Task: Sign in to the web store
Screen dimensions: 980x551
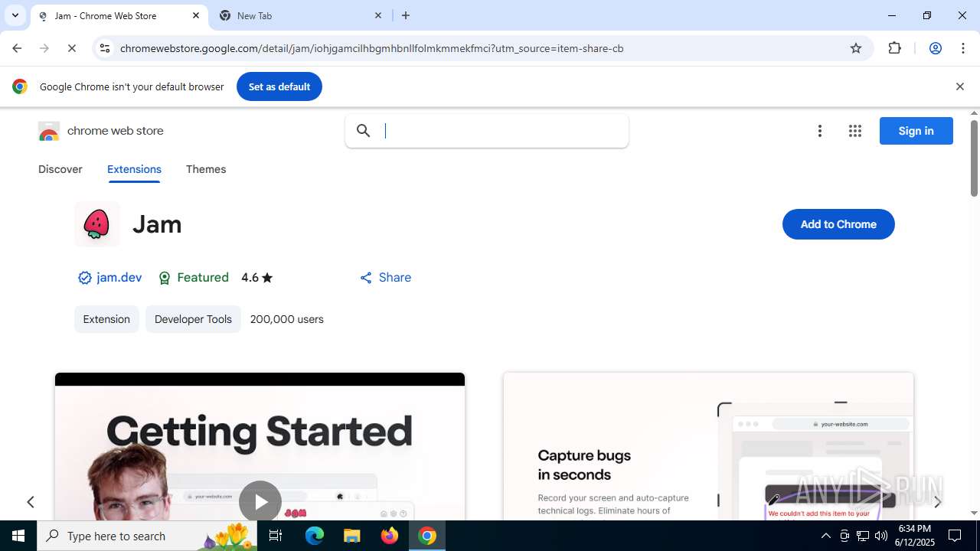Action: (916, 131)
